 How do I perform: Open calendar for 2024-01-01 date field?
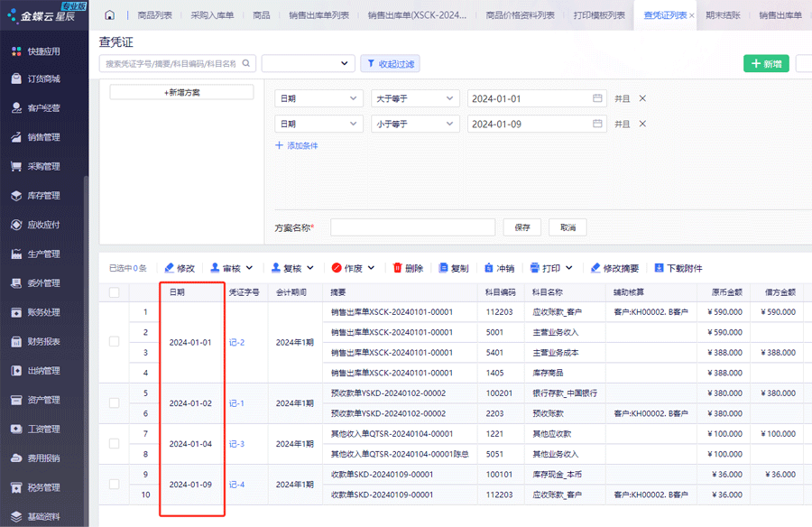[597, 98]
